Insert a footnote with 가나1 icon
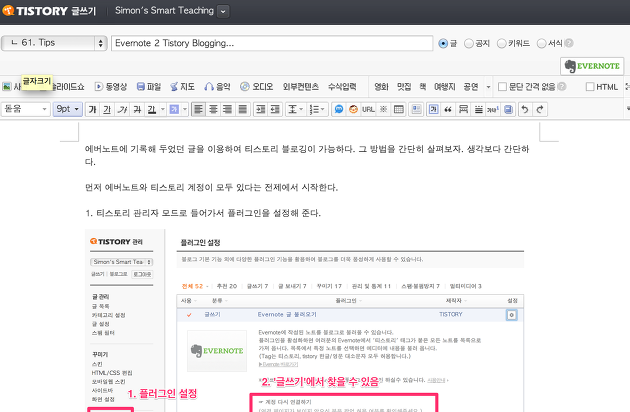This screenshot has height=412, width=630. (493, 109)
